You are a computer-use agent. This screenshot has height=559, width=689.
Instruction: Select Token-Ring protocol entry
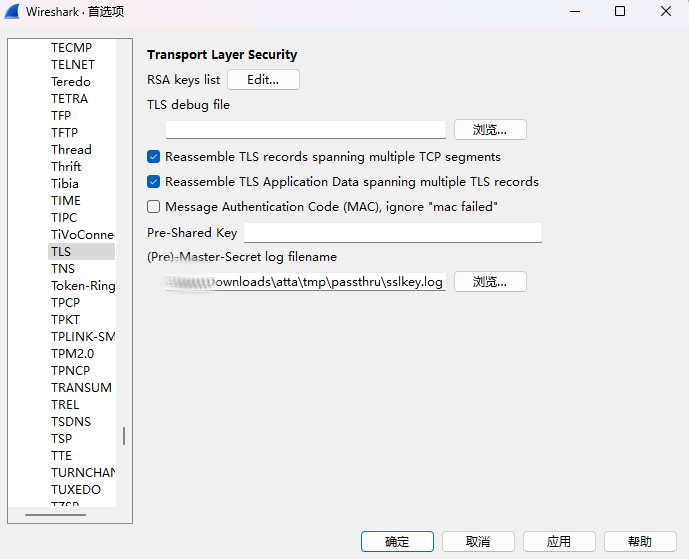[x=83, y=286]
